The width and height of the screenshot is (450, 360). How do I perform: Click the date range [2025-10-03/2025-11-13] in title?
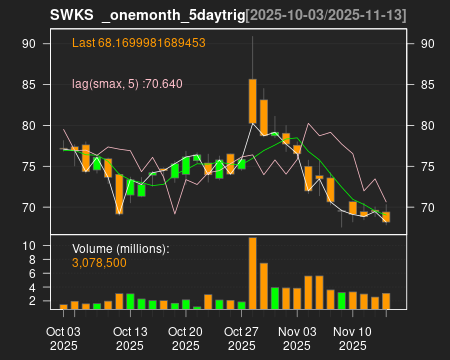tap(326, 15)
